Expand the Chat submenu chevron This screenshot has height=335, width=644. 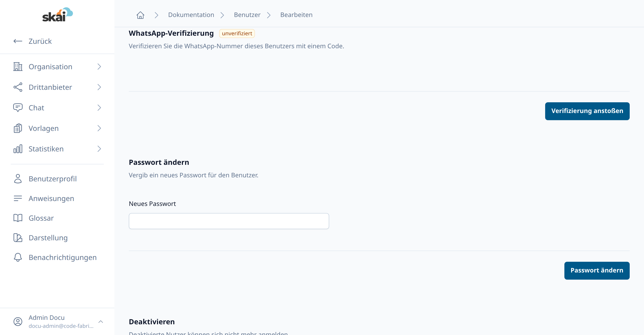coord(99,108)
